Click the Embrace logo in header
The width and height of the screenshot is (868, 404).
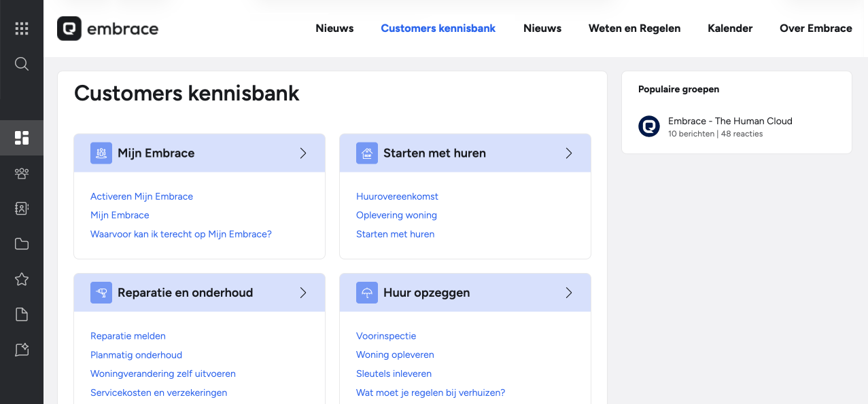click(107, 29)
